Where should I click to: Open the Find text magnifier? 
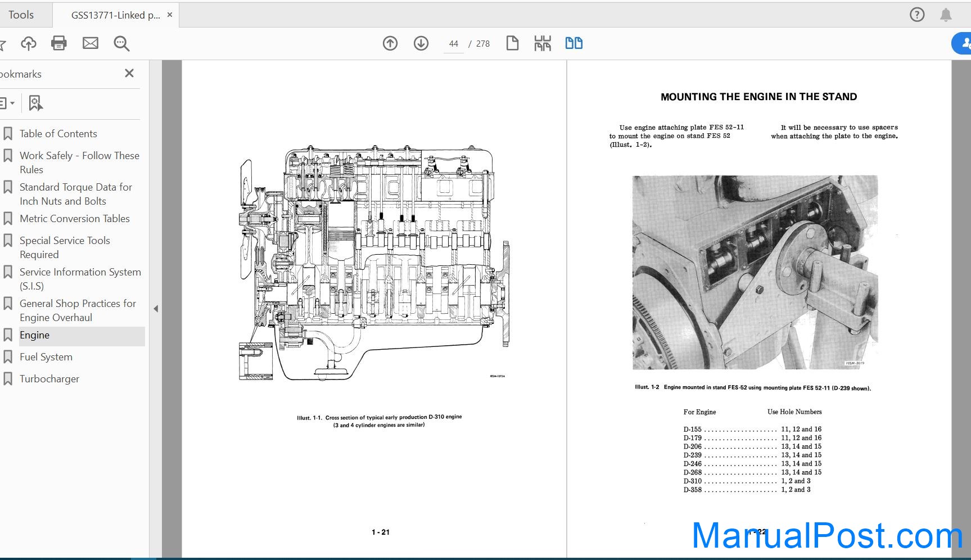coord(121,43)
